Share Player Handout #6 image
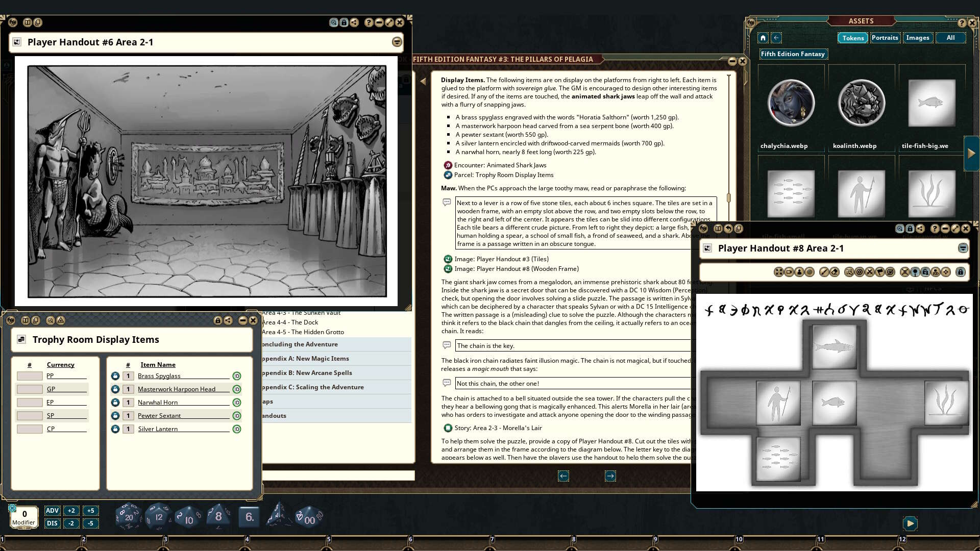The width and height of the screenshot is (980, 551). [354, 22]
